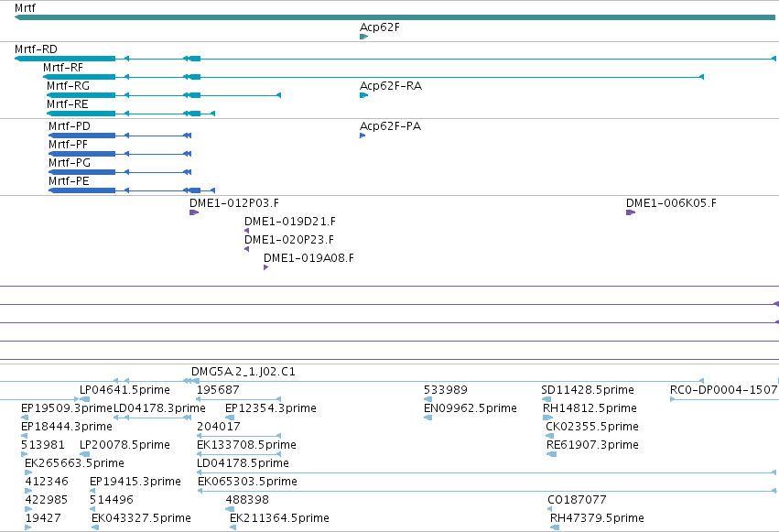This screenshot has width=779, height=532.
Task: Click the Acp62F-RA transcript arrow glyph
Action: (x=363, y=95)
